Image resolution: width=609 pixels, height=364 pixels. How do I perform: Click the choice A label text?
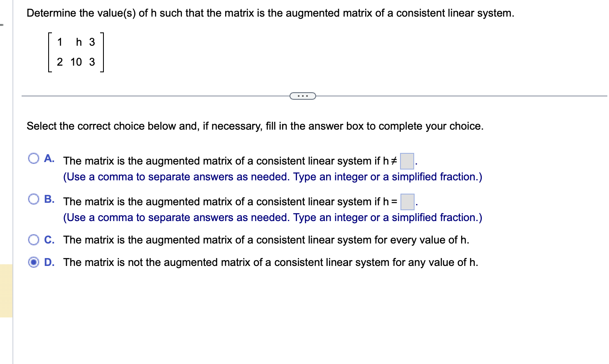tap(49, 158)
